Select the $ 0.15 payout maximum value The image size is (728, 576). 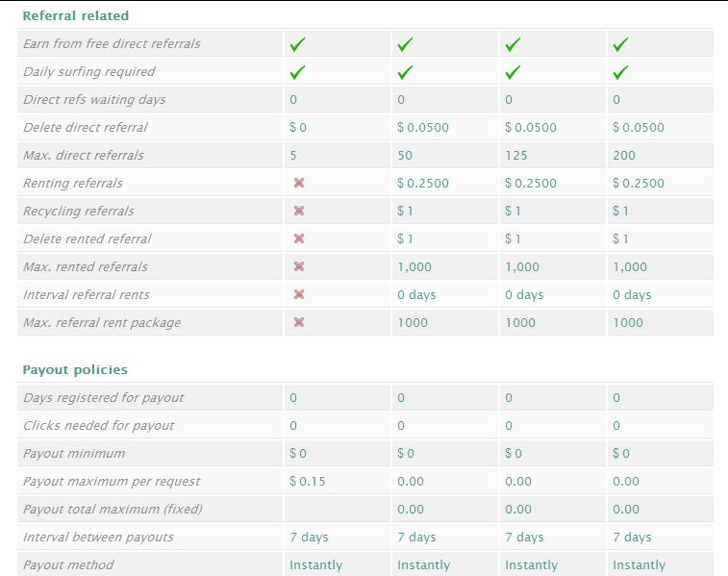pos(307,481)
